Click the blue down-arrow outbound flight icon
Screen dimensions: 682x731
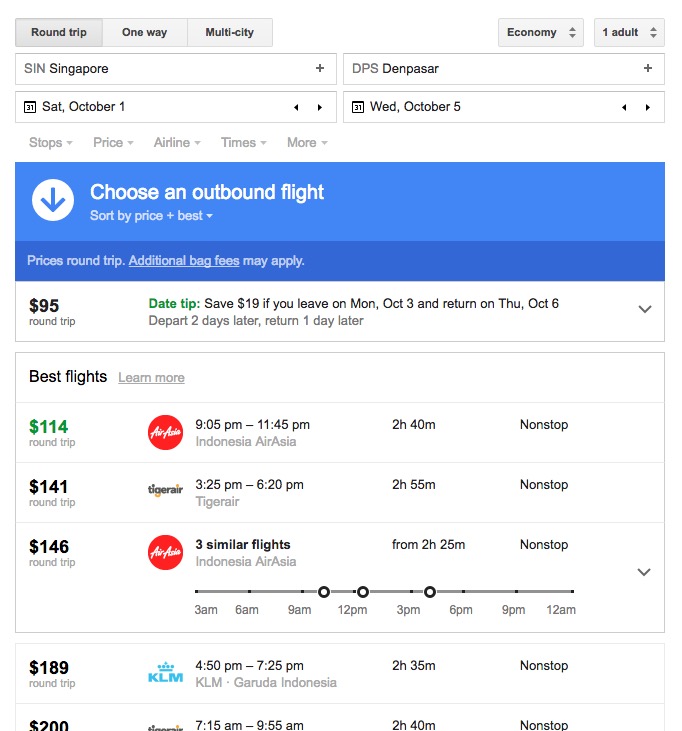pos(53,200)
